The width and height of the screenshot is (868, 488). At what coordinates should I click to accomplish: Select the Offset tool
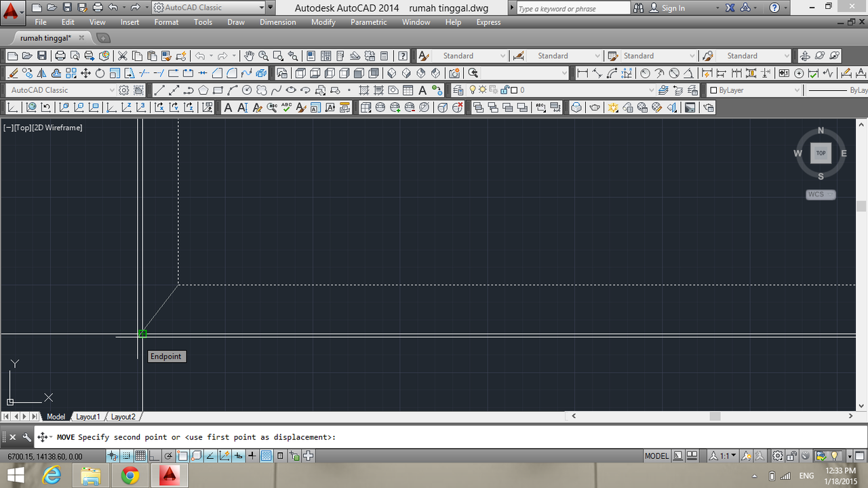point(56,73)
